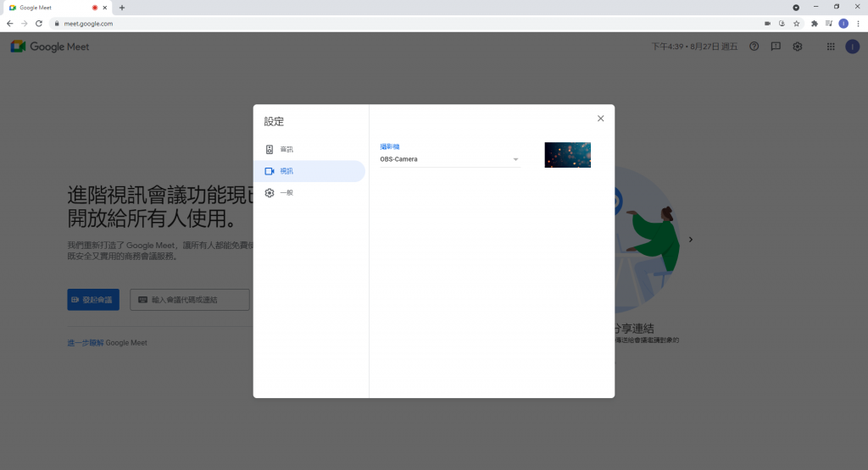Open the General settings tab
Image resolution: width=868 pixels, height=470 pixels.
click(x=309, y=192)
